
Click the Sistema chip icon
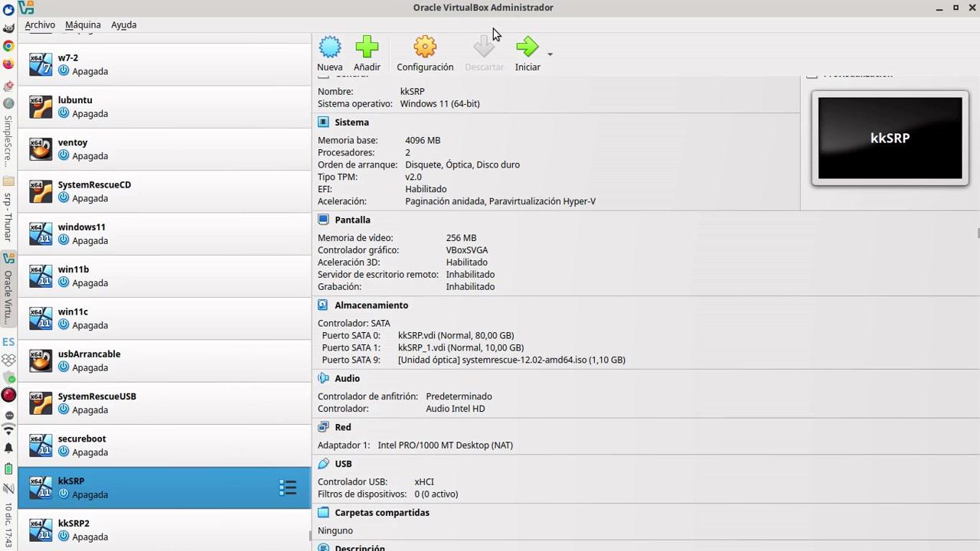click(323, 122)
